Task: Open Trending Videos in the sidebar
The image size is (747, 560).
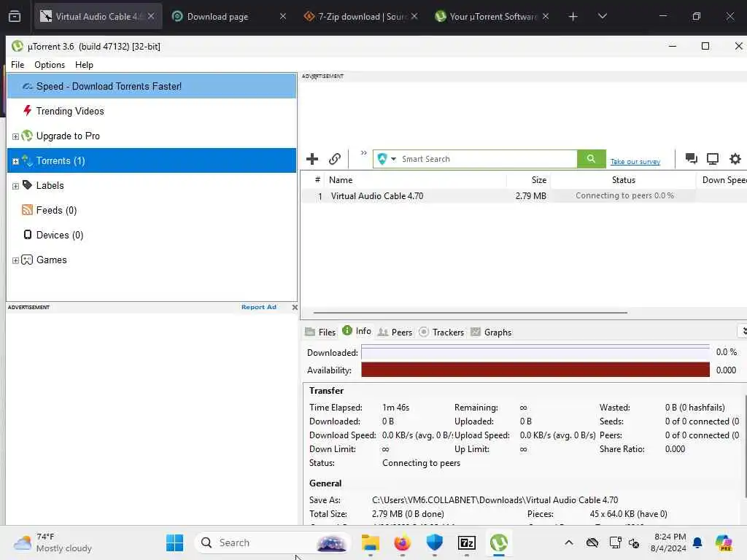Action: (69, 111)
